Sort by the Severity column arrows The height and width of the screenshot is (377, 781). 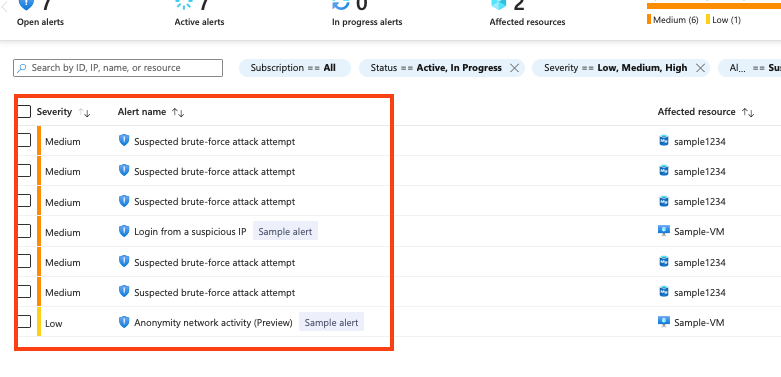click(84, 113)
